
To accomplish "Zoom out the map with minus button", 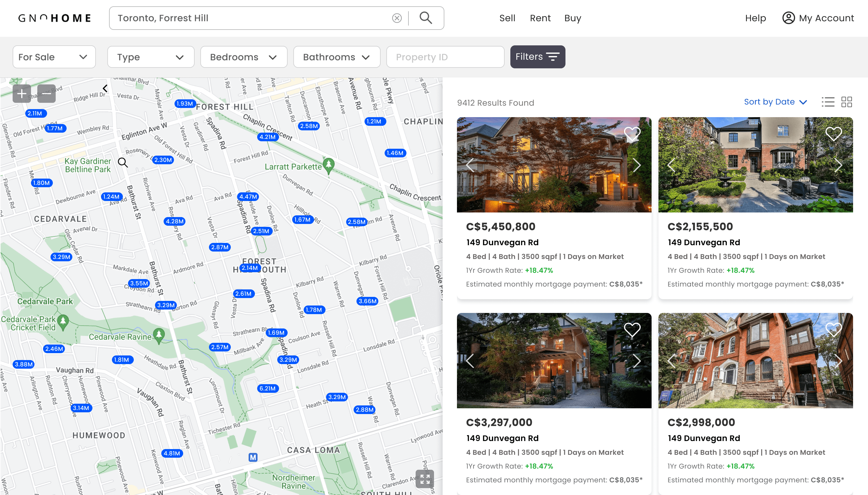I will [46, 94].
